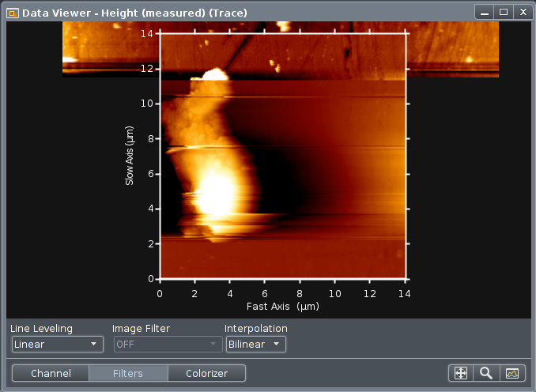Viewport: 536px width, 392px height.
Task: Click the Data Viewer title bar text
Action: [x=134, y=13]
